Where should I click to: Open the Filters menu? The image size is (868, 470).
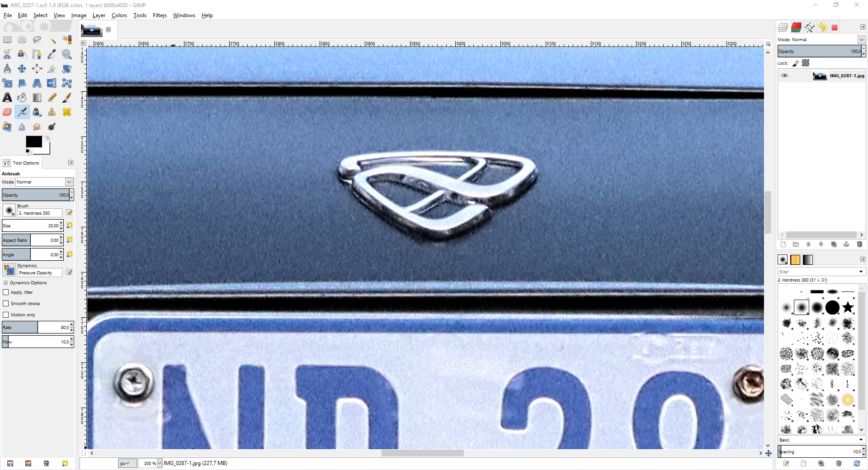coord(160,15)
